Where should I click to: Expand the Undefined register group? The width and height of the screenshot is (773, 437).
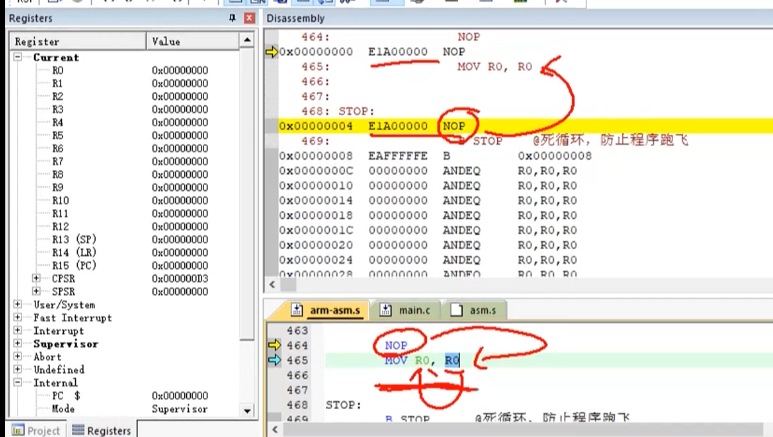[18, 369]
